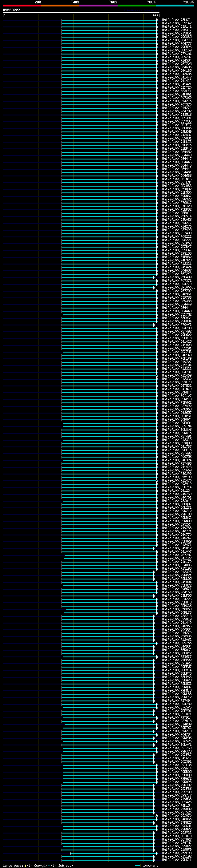
Task: Select hit UniRef100_C5YVW5
Action: coord(177,121)
